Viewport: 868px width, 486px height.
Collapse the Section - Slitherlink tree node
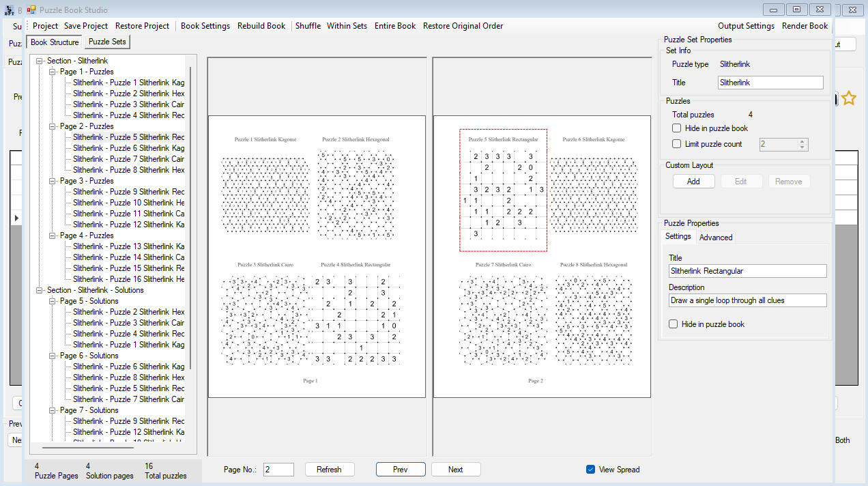[40, 61]
